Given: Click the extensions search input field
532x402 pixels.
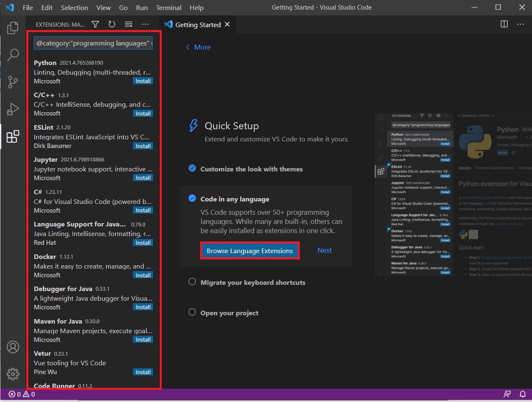Looking at the screenshot, I should click(x=93, y=43).
